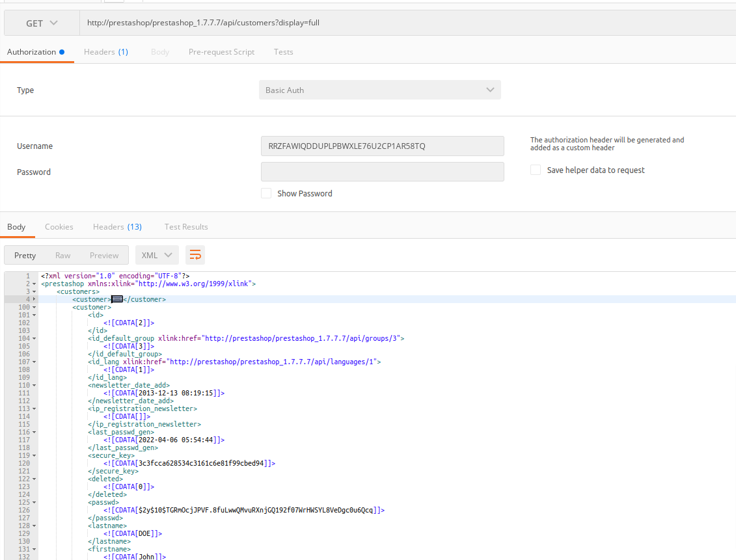Select the Username input field
Image resolution: width=736 pixels, height=560 pixels.
tap(382, 146)
